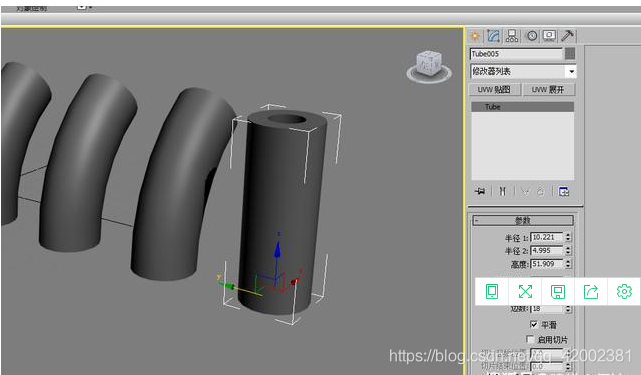The image size is (641, 375).
Task: Click the green settings gear icon
Action: [624, 292]
